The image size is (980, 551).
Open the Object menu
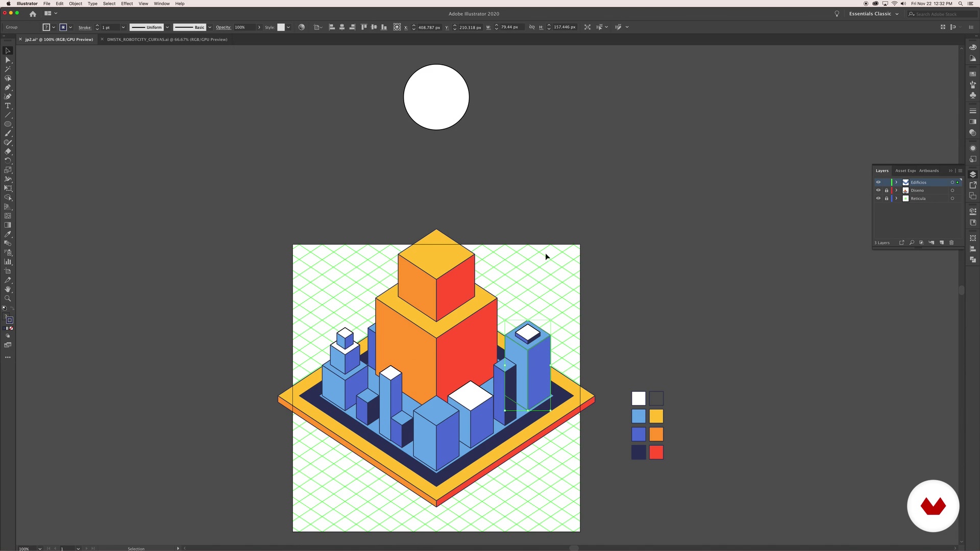76,4
